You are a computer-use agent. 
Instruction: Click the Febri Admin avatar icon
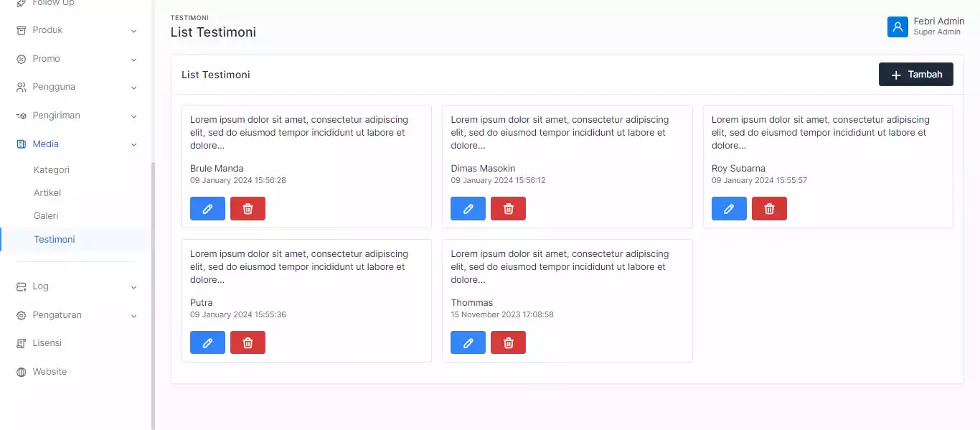tap(897, 27)
